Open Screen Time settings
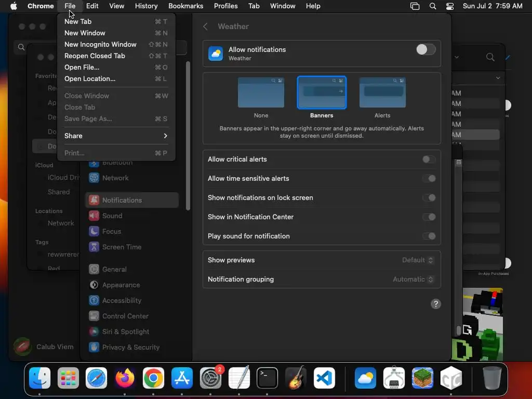 point(132,247)
